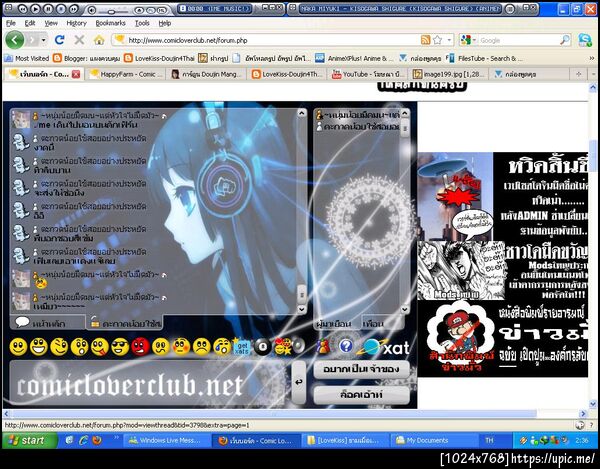The height and width of the screenshot is (469, 600).
Task: Reload the page with the refresh icon
Action: tap(59, 40)
